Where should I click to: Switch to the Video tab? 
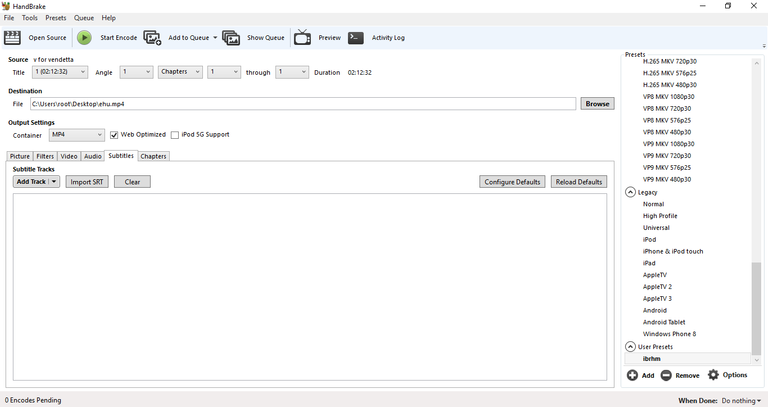(69, 156)
